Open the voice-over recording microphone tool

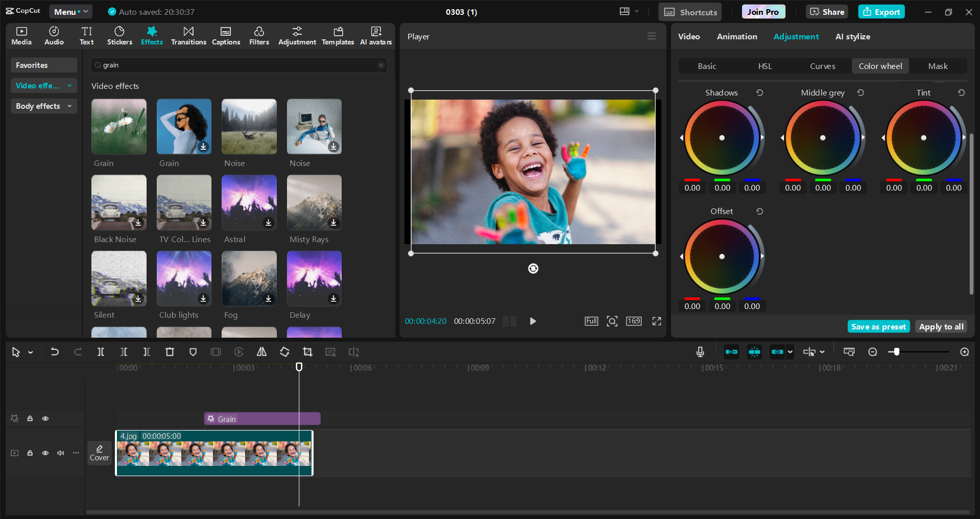click(x=700, y=351)
